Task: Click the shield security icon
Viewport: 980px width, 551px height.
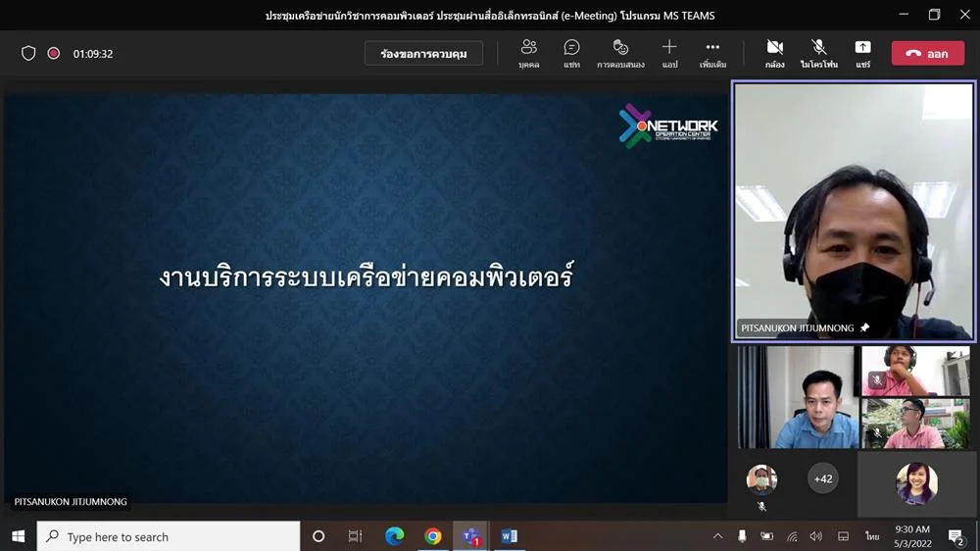Action: (28, 53)
